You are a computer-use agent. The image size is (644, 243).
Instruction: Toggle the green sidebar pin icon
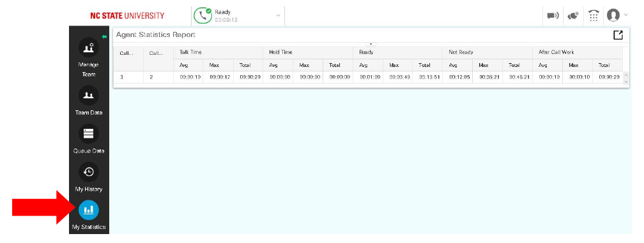coord(104,36)
